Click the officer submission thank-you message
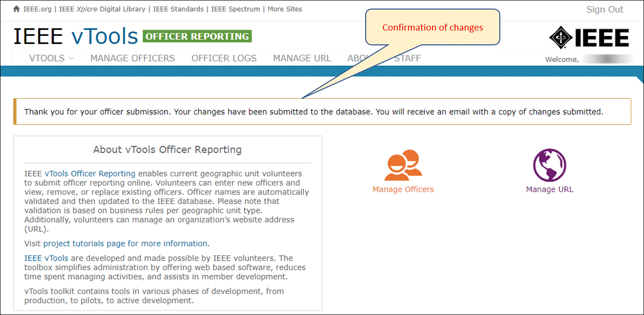Viewport: 644px width, 315px height. tap(314, 112)
